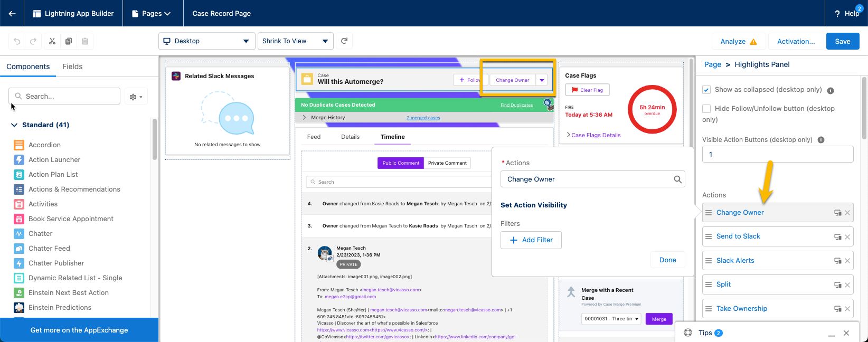Image resolution: width=868 pixels, height=342 pixels.
Task: Click the Activation... button
Action: [796, 41]
